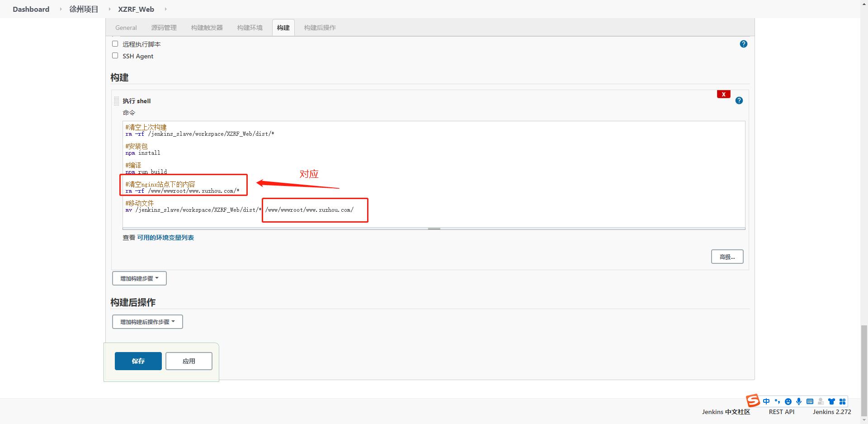868x424 pixels.
Task: Open the Sogou emoji panel
Action: pyautogui.click(x=788, y=401)
